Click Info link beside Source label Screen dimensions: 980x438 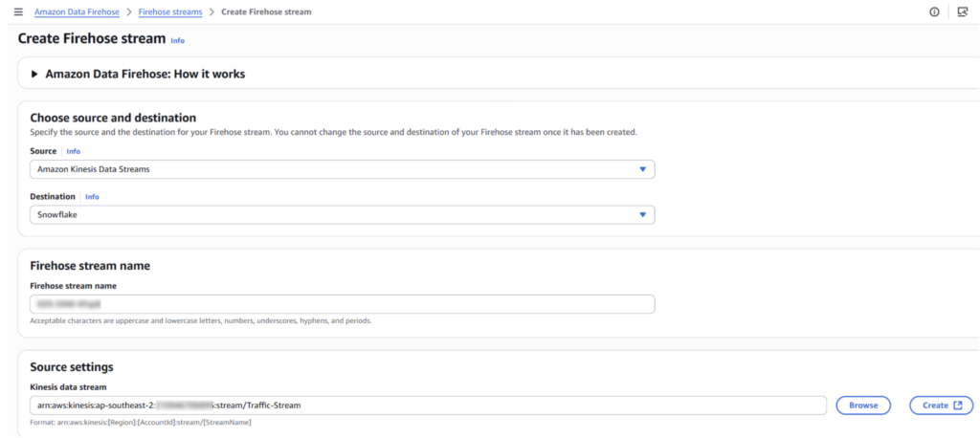[74, 151]
